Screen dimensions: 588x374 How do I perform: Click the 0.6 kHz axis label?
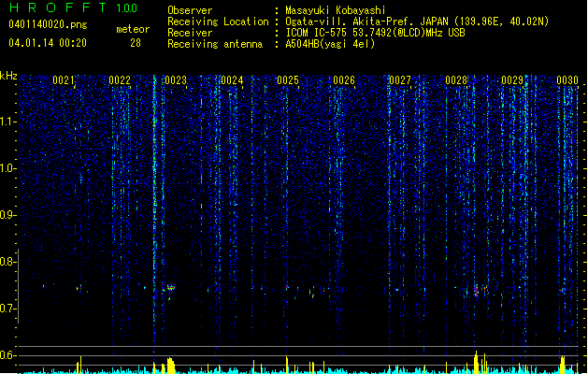tap(8, 355)
